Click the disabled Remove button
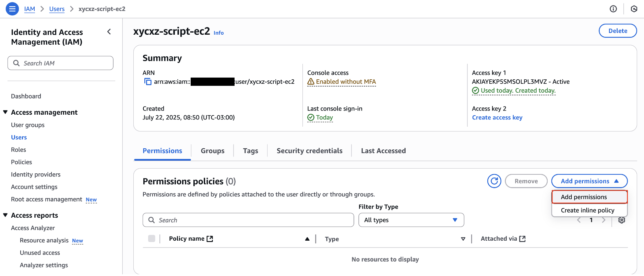 (x=526, y=181)
